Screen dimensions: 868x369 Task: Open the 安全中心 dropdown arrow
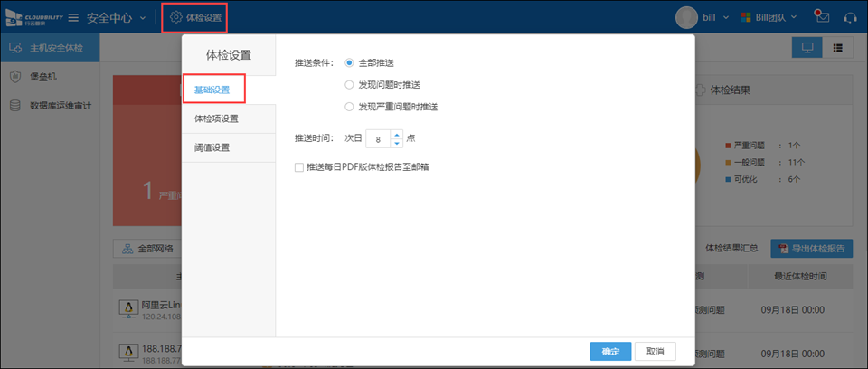coord(143,18)
